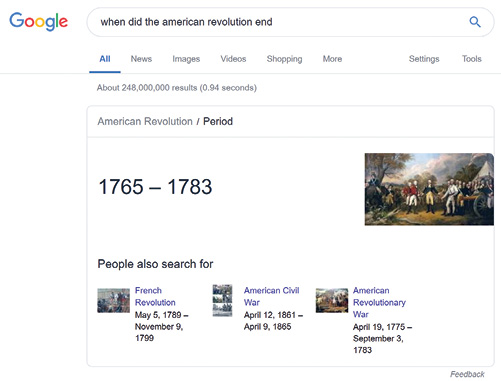Open the French Revolution thumbnail image
501x381 pixels.
113,300
